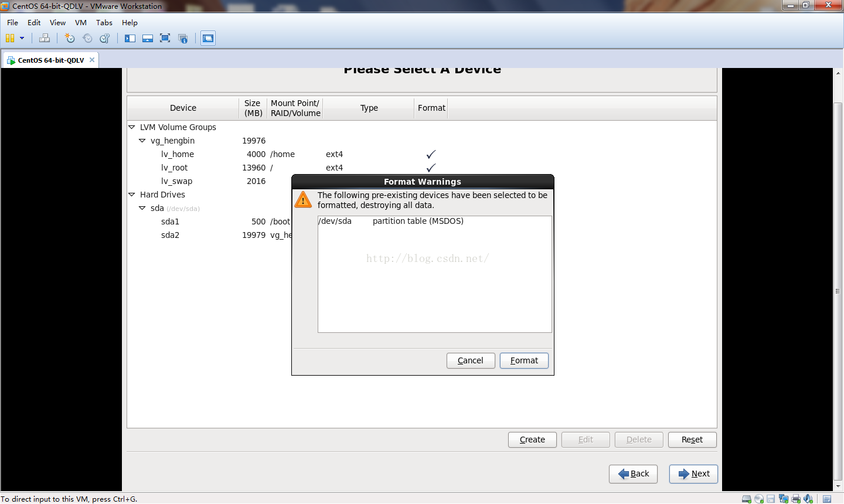Image resolution: width=844 pixels, height=504 pixels.
Task: Click the Mount Point/RAID/Volume column header
Action: coord(295,108)
